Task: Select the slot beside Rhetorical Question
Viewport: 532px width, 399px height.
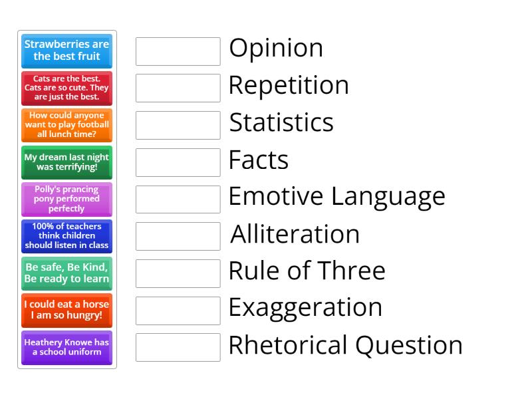Action: tap(177, 346)
